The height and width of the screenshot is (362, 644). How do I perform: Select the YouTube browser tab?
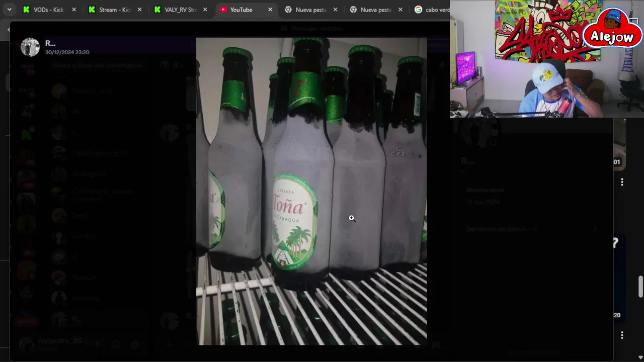[x=246, y=10]
